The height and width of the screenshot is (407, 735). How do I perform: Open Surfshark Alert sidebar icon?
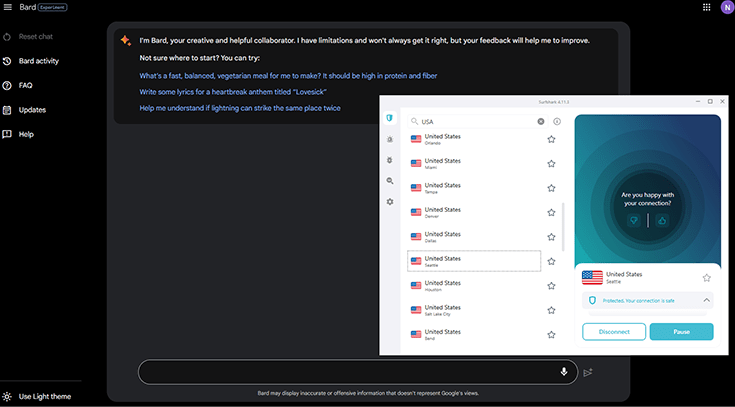pos(390,139)
